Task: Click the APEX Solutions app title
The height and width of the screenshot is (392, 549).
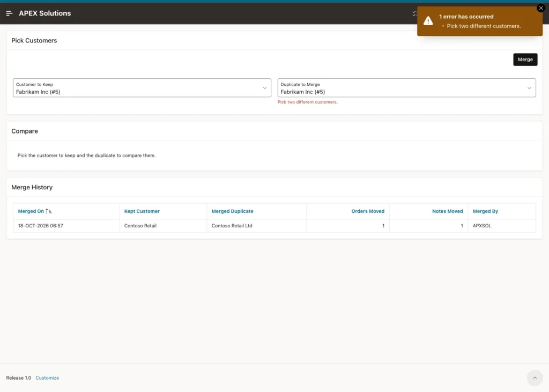Action: [x=45, y=13]
